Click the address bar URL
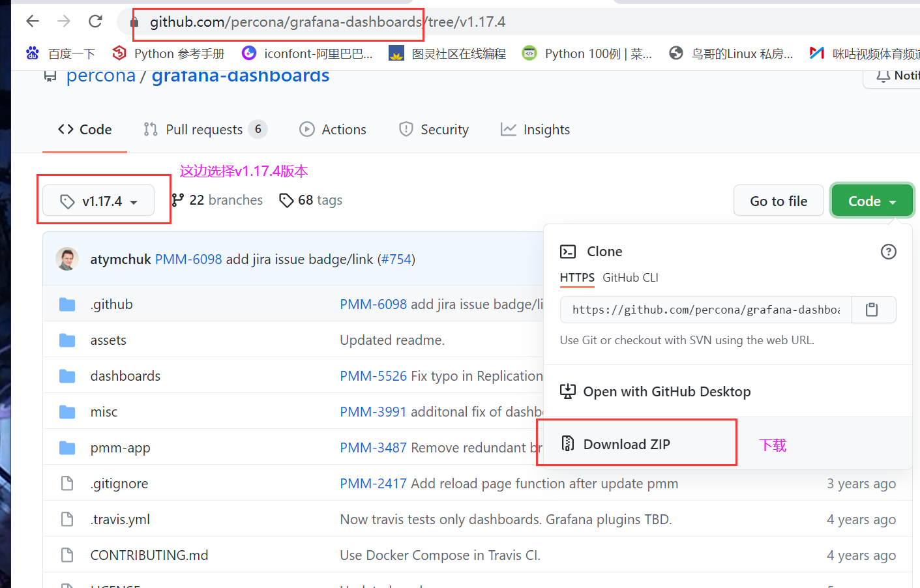The image size is (920, 588). (327, 22)
